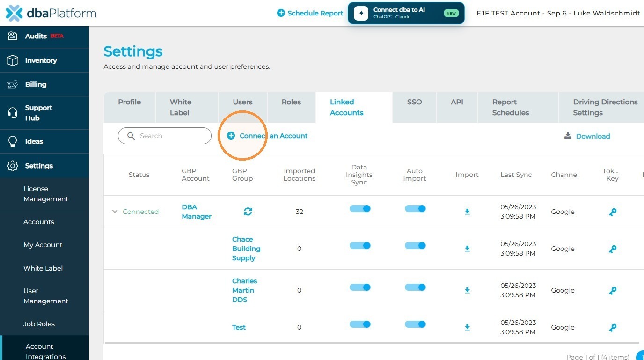Switch to the Roles tab
This screenshot has width=644, height=360.
tap(291, 107)
